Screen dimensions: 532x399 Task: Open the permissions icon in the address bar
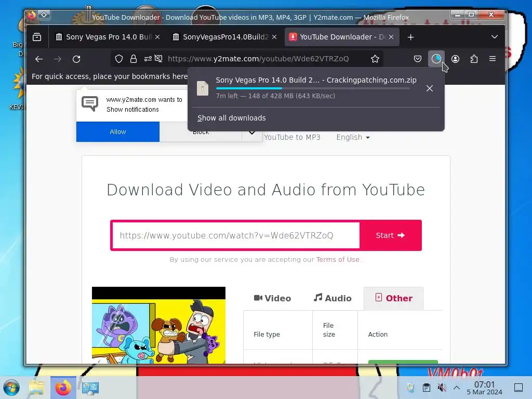click(x=148, y=59)
